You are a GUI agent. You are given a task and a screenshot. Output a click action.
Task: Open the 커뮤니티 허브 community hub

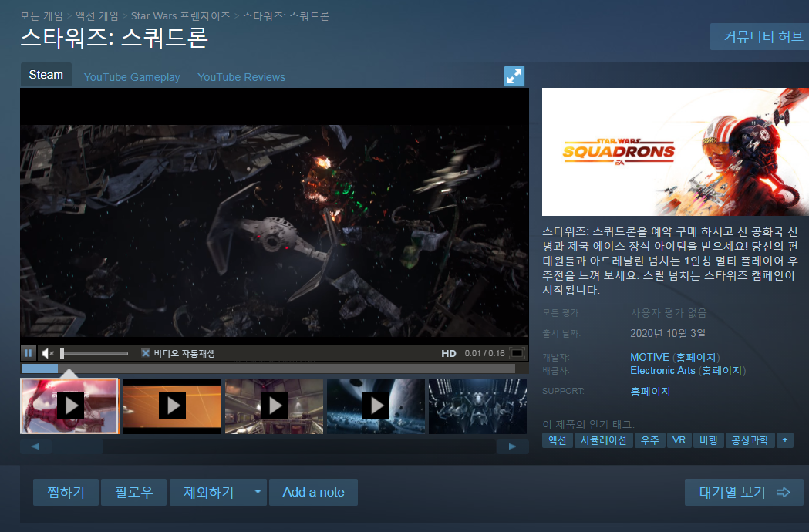point(761,37)
